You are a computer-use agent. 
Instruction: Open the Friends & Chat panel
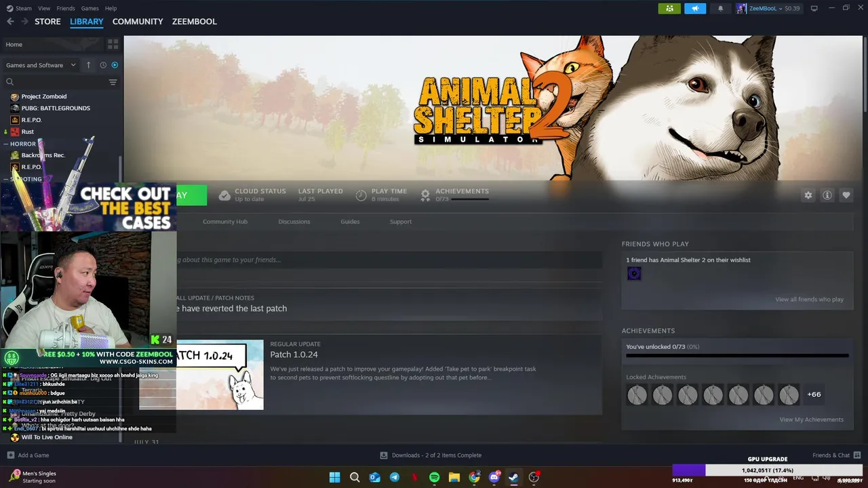click(836, 455)
